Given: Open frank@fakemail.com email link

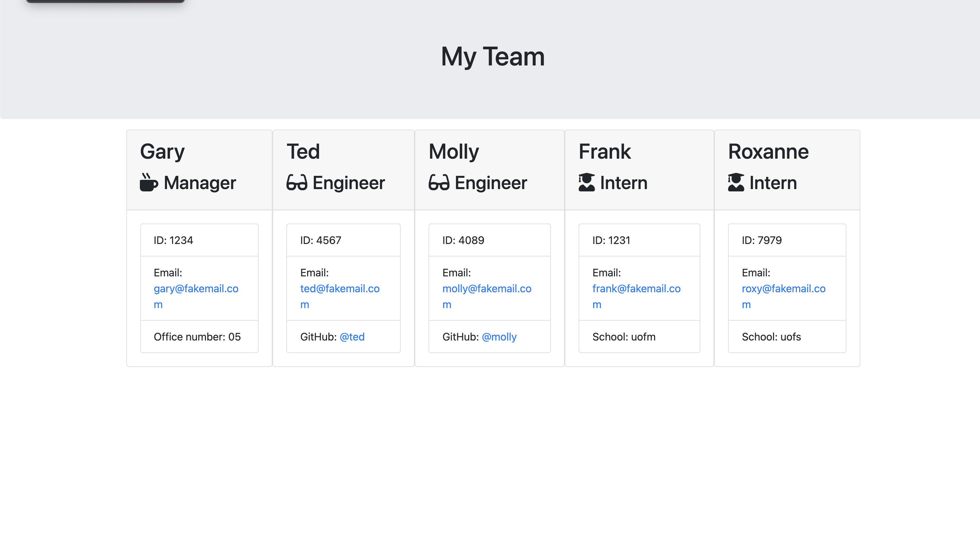Looking at the screenshot, I should [x=636, y=296].
